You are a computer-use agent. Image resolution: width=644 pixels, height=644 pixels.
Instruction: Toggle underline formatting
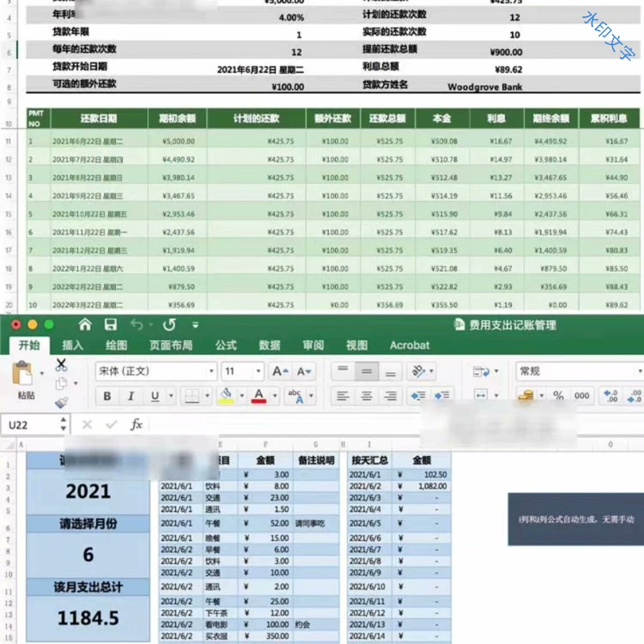click(x=155, y=396)
